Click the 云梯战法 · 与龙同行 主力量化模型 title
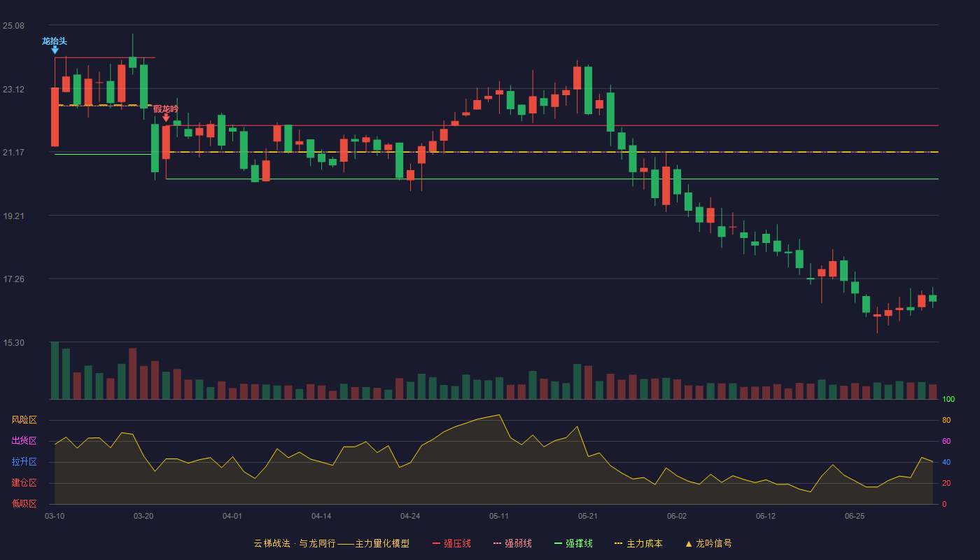Image resolution: width=980 pixels, height=560 pixels. tap(331, 543)
